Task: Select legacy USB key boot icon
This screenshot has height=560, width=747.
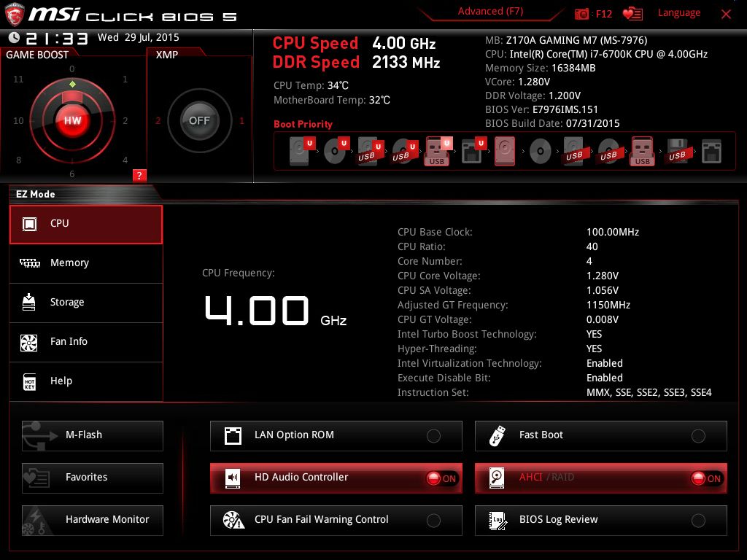Action: (643, 151)
